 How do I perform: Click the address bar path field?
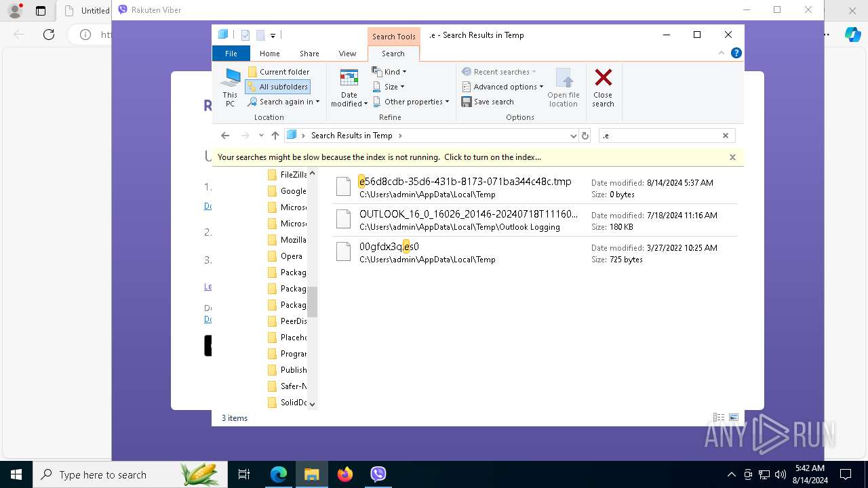pos(432,136)
